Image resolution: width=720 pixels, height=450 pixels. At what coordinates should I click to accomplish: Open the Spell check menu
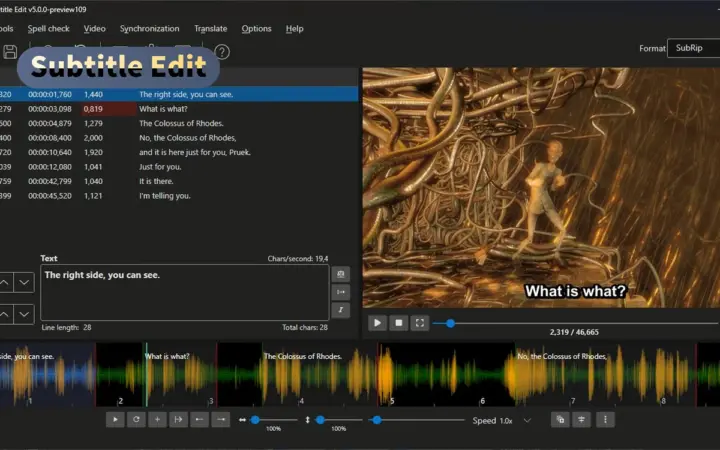click(49, 28)
